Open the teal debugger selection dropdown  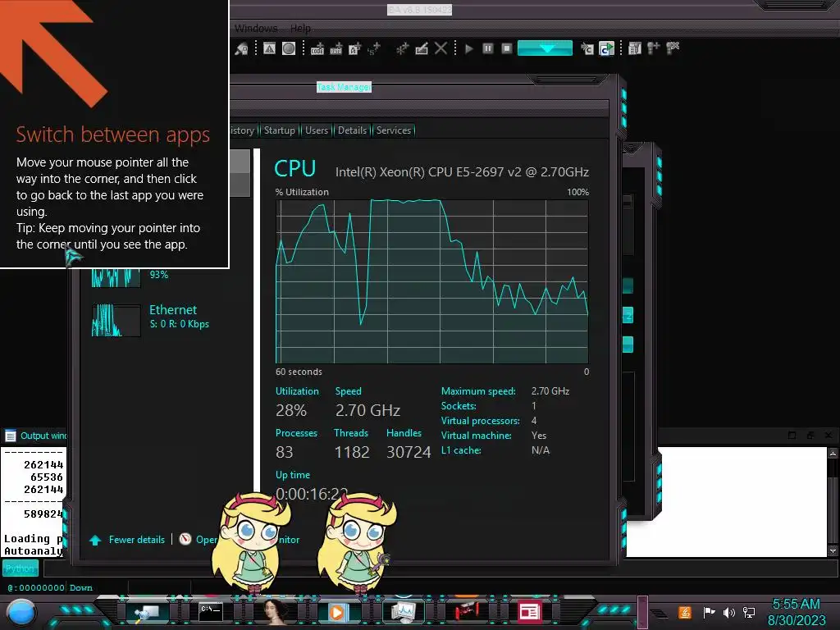pyautogui.click(x=545, y=48)
